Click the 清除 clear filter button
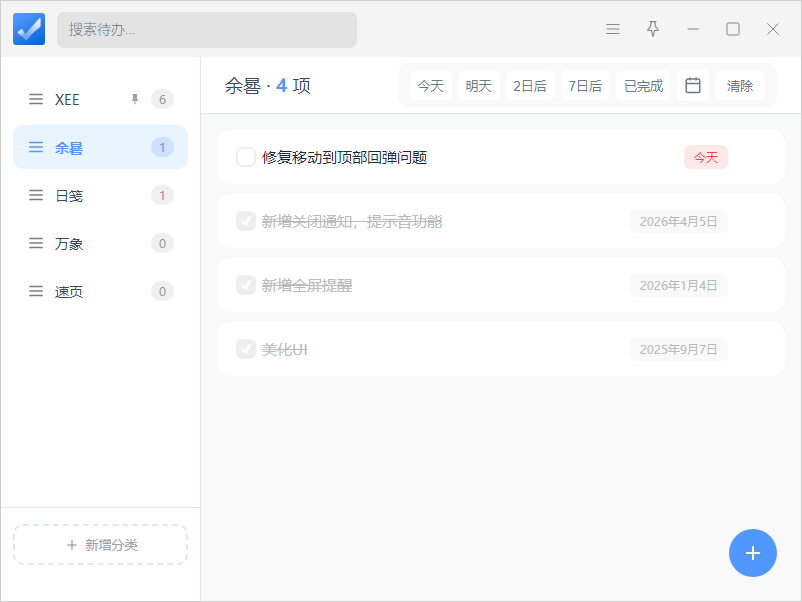Image resolution: width=802 pixels, height=602 pixels. pos(740,85)
